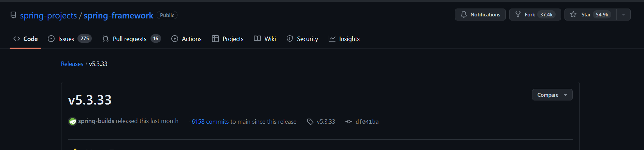Viewport: 644px width, 150px height.
Task: Click the Releases breadcrumb link
Action: pyautogui.click(x=72, y=64)
